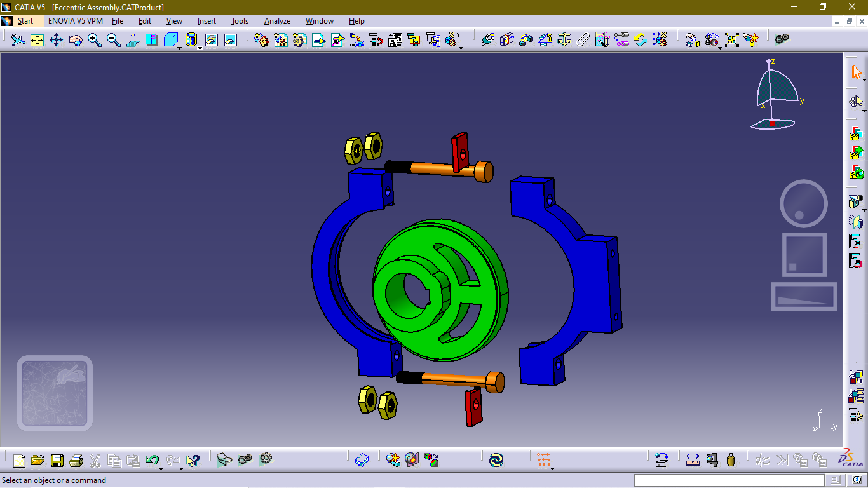Click the What's This help button
Image resolution: width=868 pixels, height=488 pixels.
click(x=193, y=459)
